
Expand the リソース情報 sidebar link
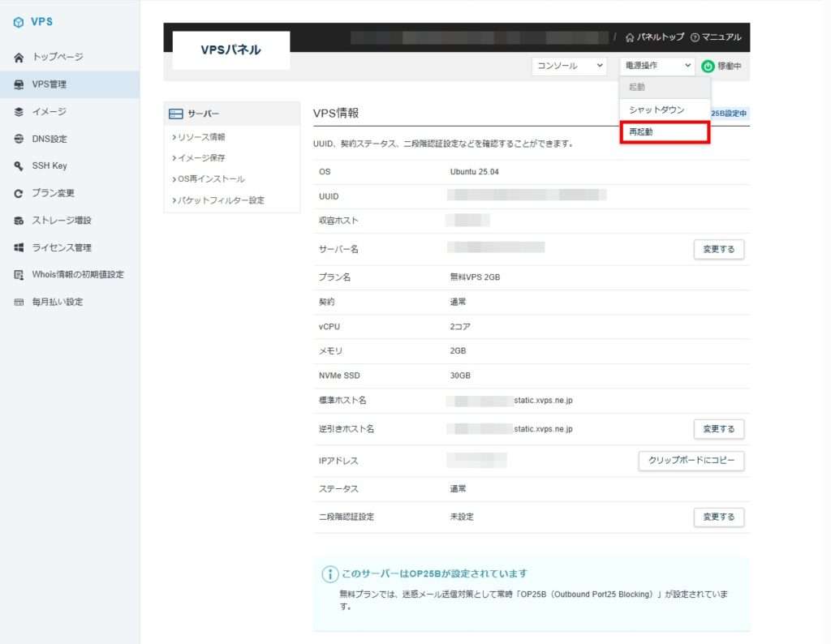201,137
